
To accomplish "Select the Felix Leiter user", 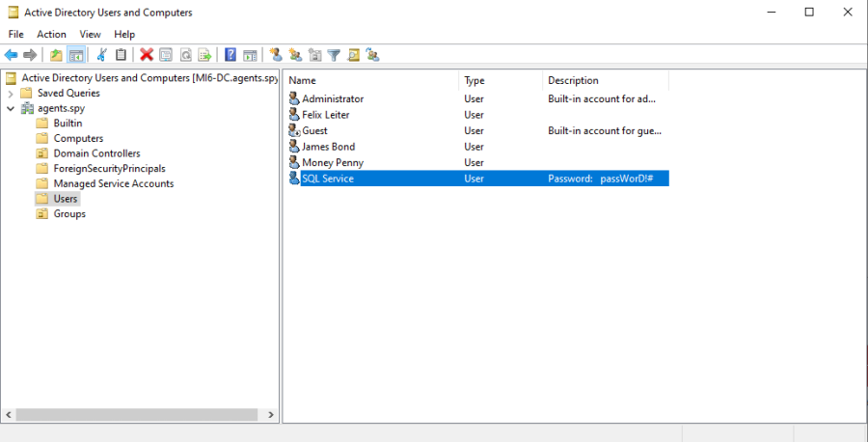I will pyautogui.click(x=326, y=115).
